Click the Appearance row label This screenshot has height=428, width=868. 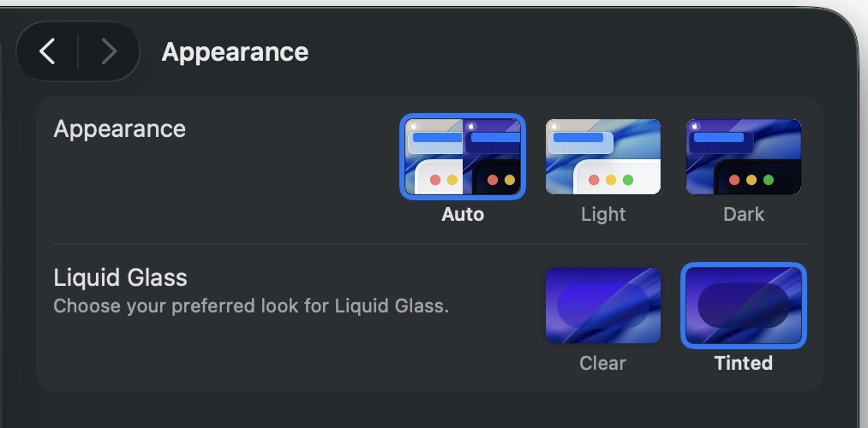tap(120, 129)
